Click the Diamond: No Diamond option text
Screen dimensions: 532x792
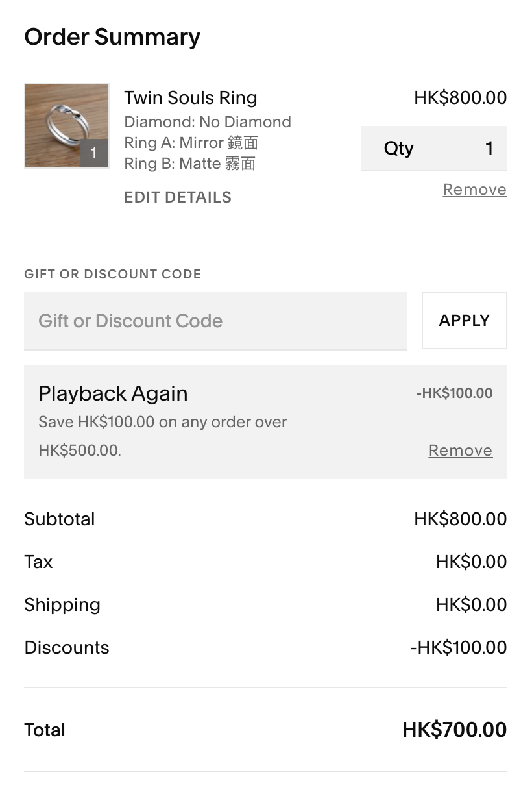(208, 122)
